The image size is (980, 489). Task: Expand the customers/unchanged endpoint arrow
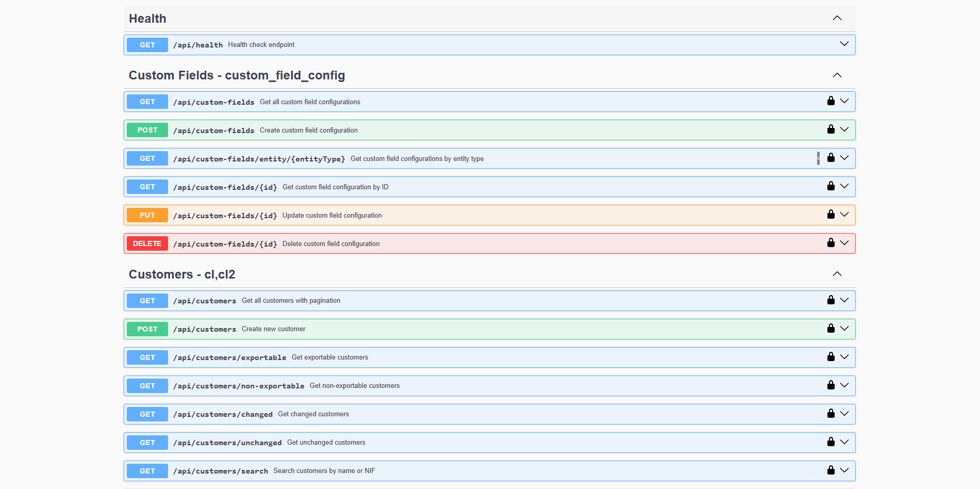pos(844,442)
